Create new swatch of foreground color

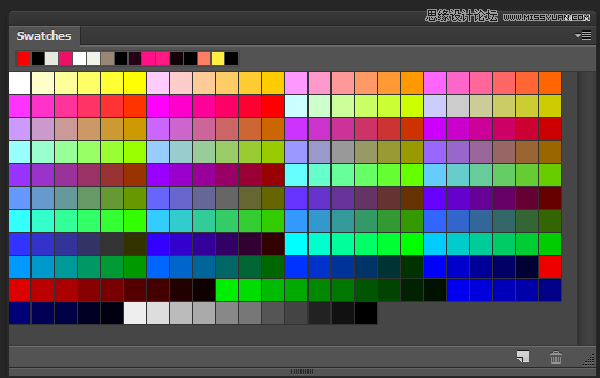(x=523, y=357)
